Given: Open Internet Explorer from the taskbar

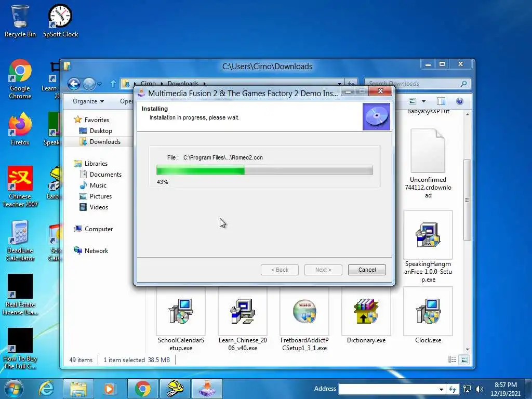Looking at the screenshot, I should pyautogui.click(x=47, y=389).
